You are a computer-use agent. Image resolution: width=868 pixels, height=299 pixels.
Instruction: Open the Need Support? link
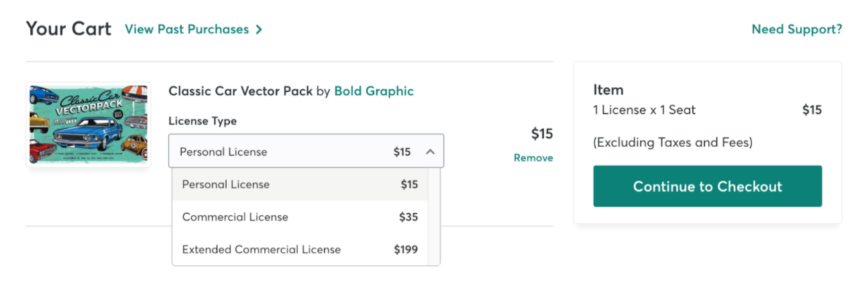(x=796, y=29)
